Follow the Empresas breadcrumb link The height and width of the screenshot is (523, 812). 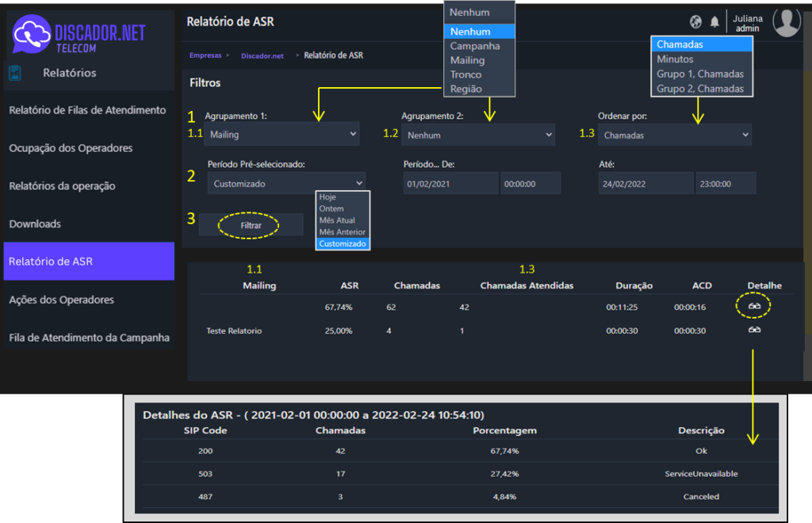coord(205,55)
